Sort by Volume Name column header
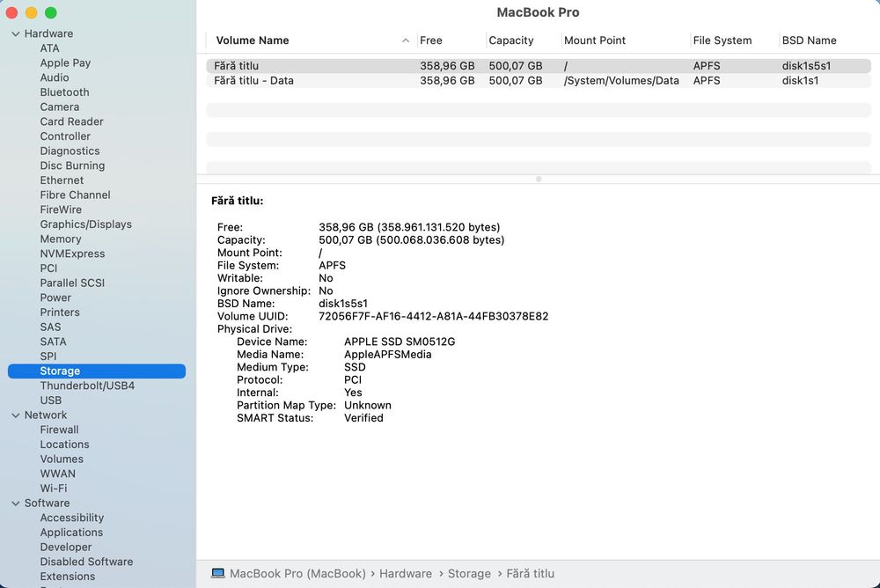The width and height of the screenshot is (880, 588). [x=253, y=40]
